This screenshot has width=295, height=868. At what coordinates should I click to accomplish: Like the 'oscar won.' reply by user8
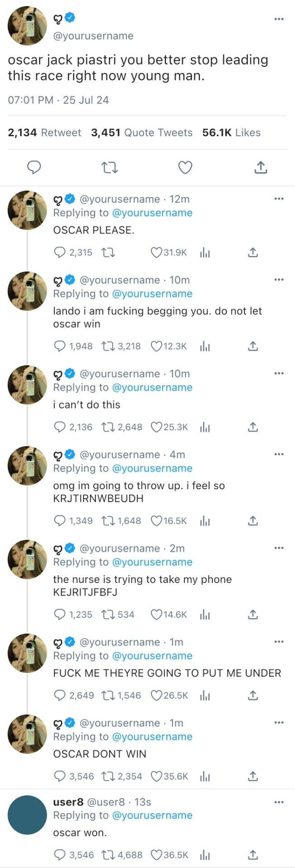(157, 854)
